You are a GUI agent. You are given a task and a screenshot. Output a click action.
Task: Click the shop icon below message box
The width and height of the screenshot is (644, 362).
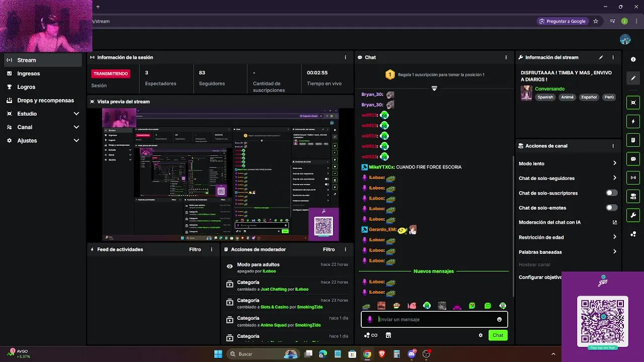(x=388, y=335)
